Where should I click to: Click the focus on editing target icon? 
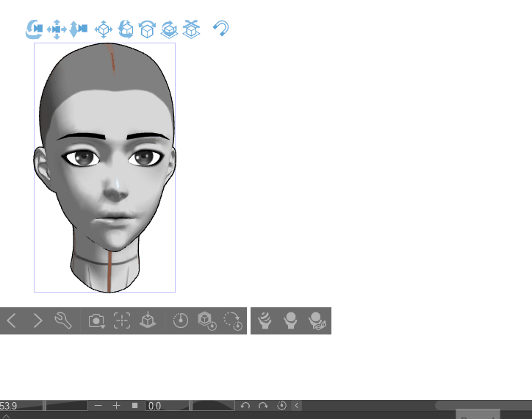[x=122, y=320]
